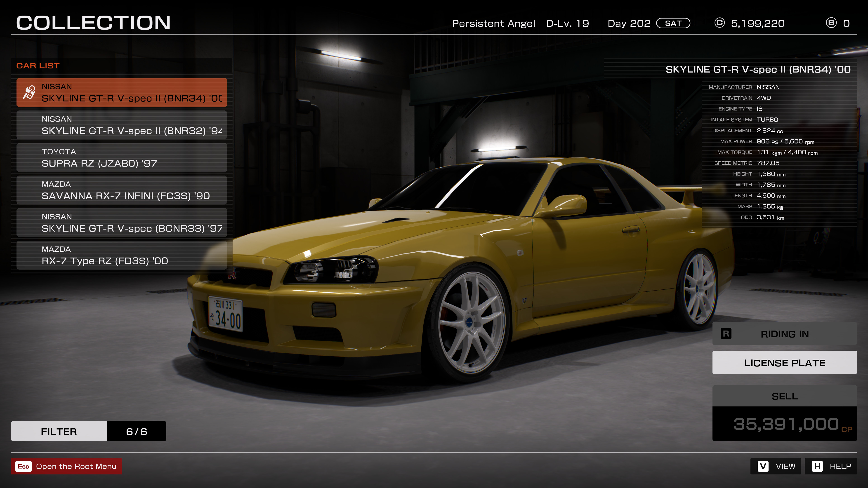Click the SAT day badge

673,23
